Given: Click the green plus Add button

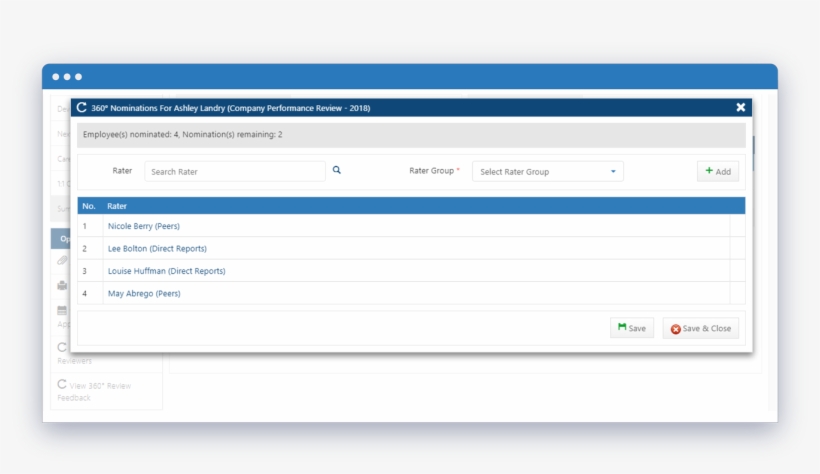Looking at the screenshot, I should [x=717, y=171].
